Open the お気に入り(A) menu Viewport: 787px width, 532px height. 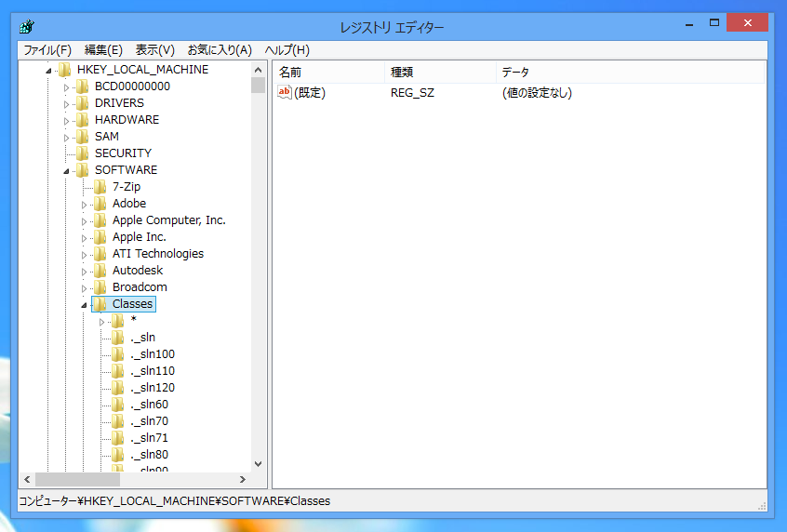click(x=220, y=50)
